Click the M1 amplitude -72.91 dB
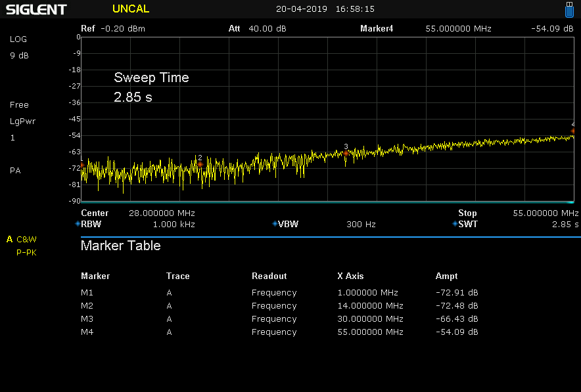Viewport: 581px width, 392px height. 457,293
